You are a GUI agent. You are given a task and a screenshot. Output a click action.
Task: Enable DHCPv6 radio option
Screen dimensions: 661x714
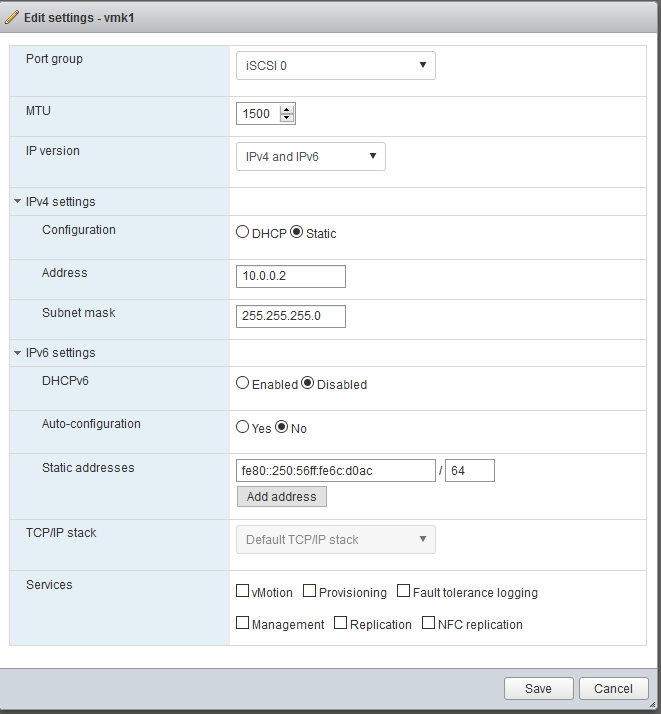[x=242, y=383]
